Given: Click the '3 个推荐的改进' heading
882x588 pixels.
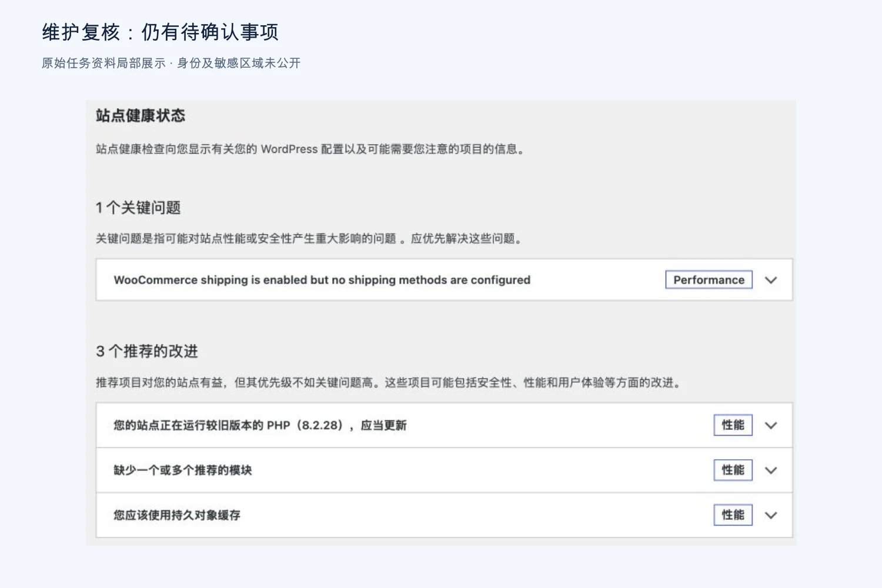Looking at the screenshot, I should tap(147, 351).
